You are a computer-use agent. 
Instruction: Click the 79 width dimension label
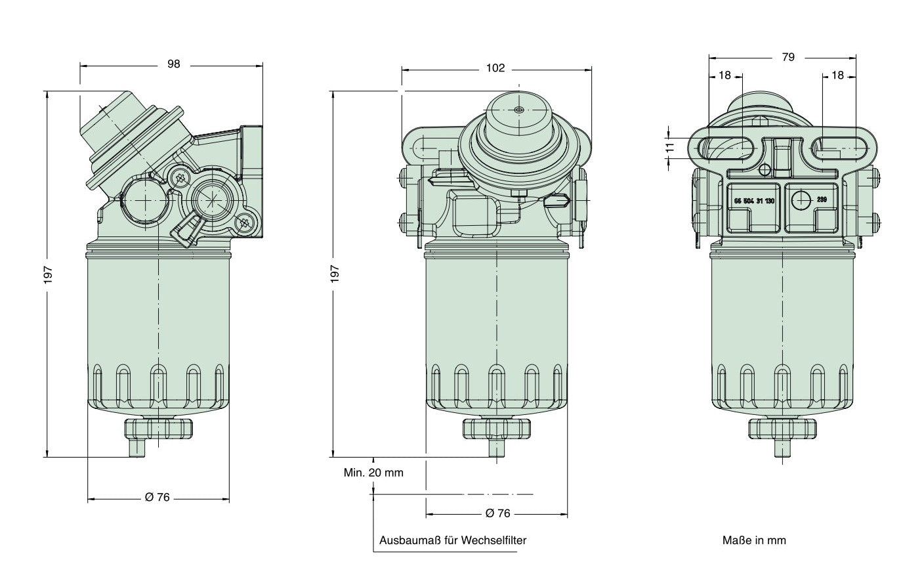coord(787,57)
